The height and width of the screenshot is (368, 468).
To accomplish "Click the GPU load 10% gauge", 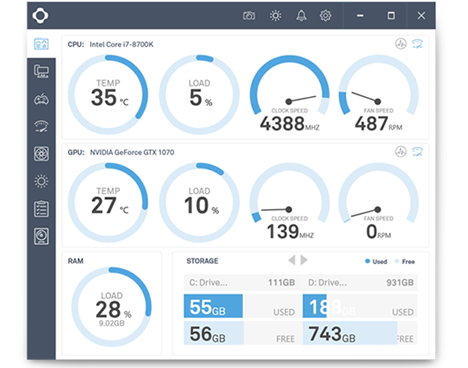I will click(x=199, y=203).
